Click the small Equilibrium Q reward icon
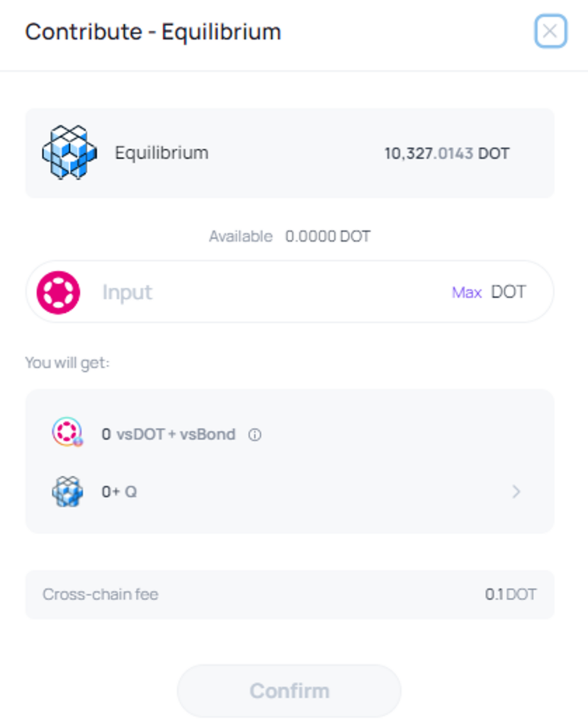Image resolution: width=588 pixels, height=726 pixels. coord(67,491)
